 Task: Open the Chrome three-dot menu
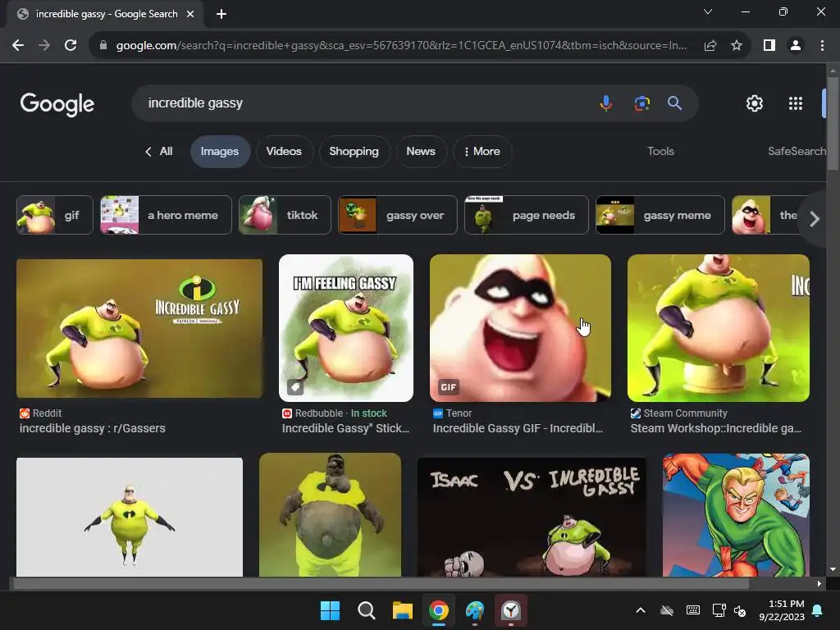[x=822, y=46]
